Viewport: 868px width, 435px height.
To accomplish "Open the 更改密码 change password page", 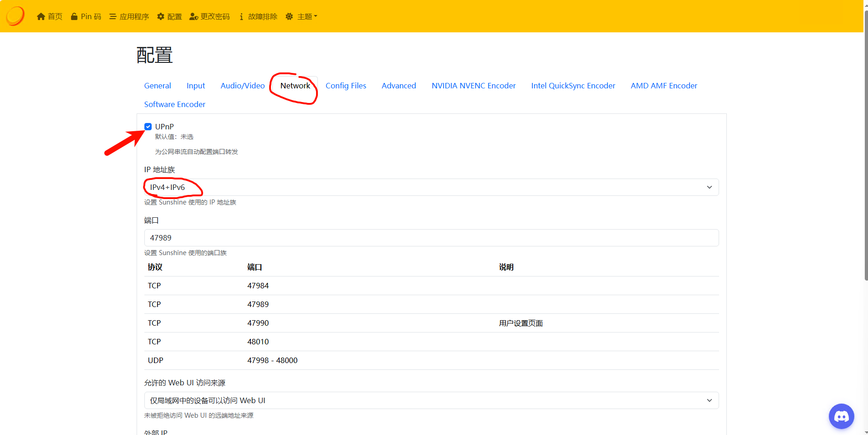I will click(209, 16).
